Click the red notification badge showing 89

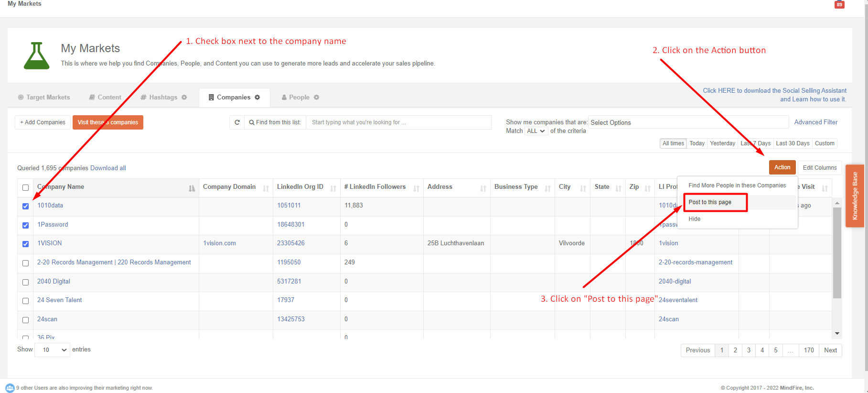[839, 5]
